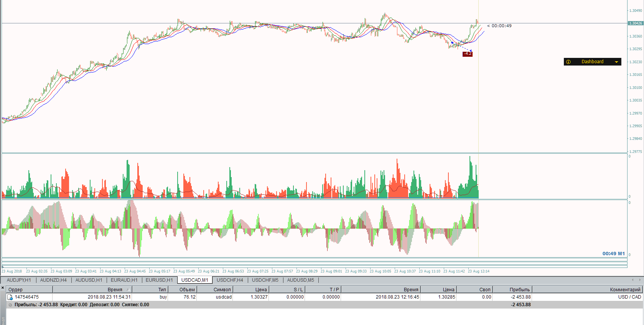Screen dimensions: 644x325
Task: Click time axis label '23 Aug 2018'
Action: pos(12,271)
